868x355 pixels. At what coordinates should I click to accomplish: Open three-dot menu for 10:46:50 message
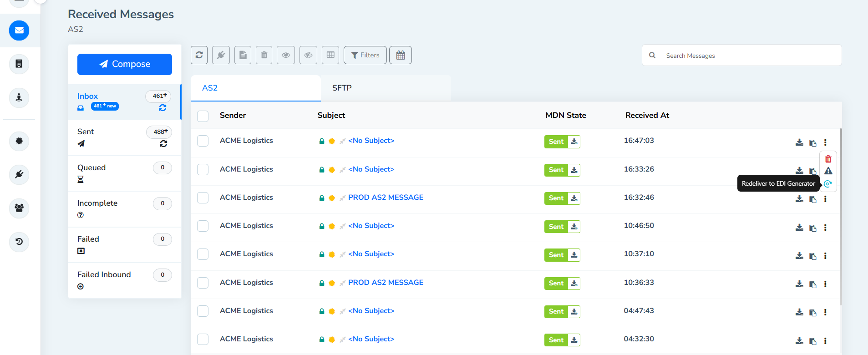click(x=825, y=228)
